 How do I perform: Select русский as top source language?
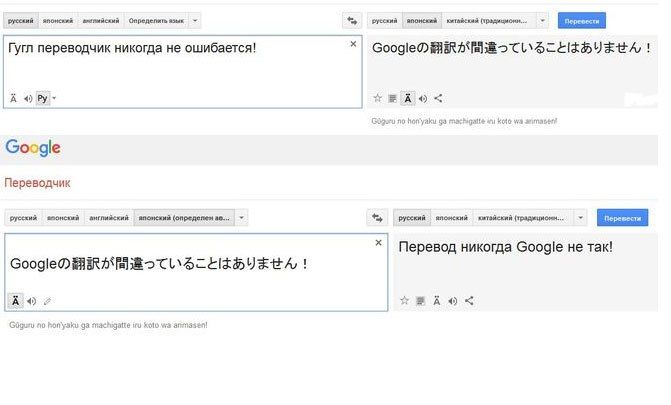pos(21,21)
